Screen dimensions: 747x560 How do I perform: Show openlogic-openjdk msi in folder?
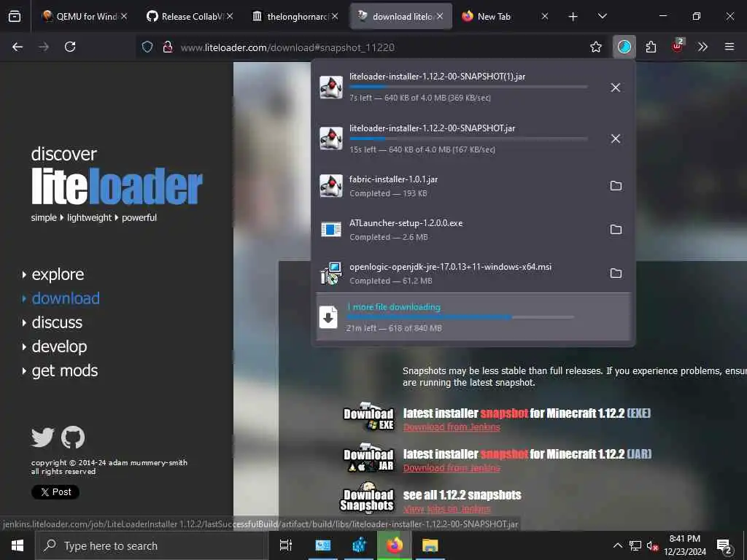pyautogui.click(x=616, y=273)
